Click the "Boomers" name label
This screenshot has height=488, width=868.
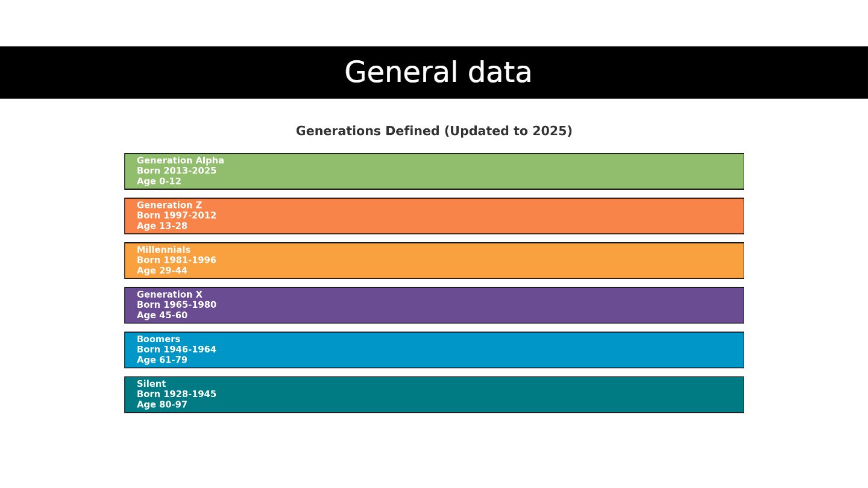159,339
